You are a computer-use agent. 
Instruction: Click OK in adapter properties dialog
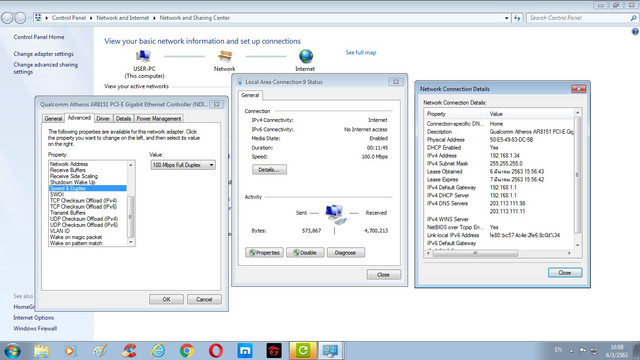(x=166, y=299)
